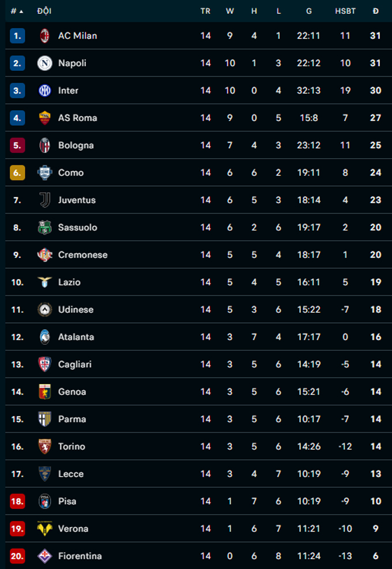392x569 pixels.
Task: Click the Fiorentina purple crest
Action: pos(44,556)
